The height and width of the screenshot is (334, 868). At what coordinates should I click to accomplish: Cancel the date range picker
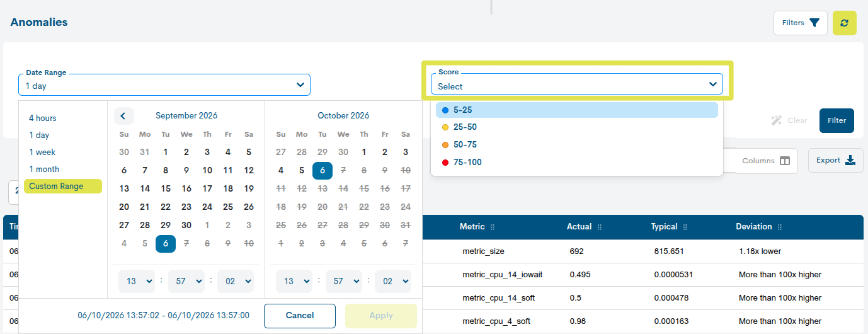pos(300,316)
